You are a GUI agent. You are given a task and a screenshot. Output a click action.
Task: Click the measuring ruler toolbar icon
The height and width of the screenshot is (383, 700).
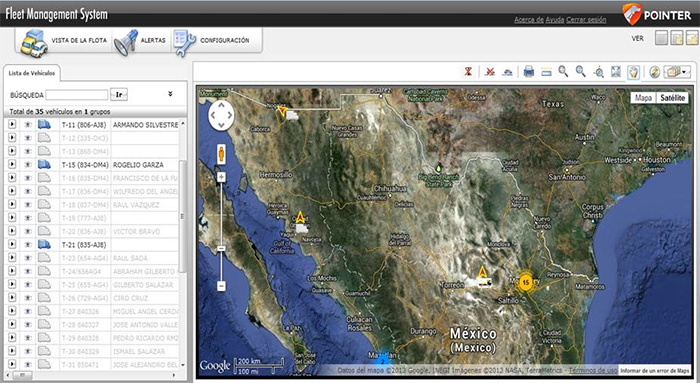coord(546,72)
